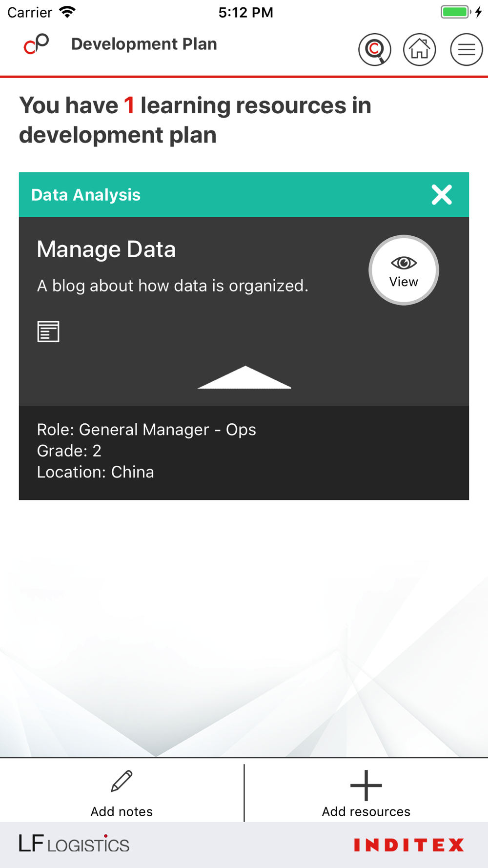488x868 pixels.
Task: Tap the pencil Add notes icon
Action: [x=122, y=781]
